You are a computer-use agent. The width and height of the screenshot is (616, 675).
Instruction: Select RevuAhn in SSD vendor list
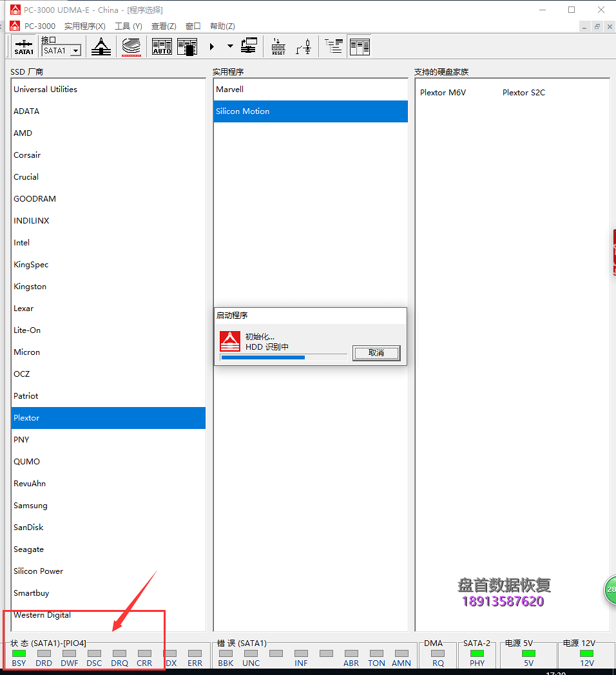tap(108, 484)
